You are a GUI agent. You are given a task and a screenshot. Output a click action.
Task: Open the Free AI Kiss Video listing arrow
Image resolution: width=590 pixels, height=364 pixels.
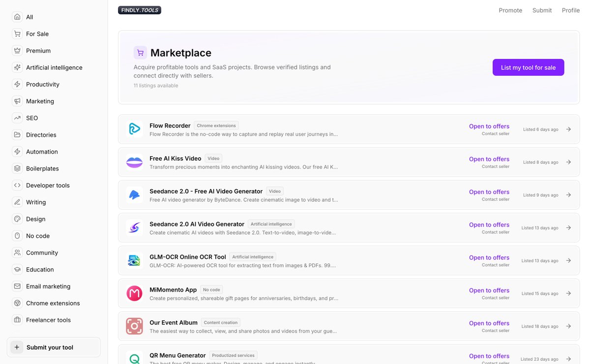[x=568, y=162]
